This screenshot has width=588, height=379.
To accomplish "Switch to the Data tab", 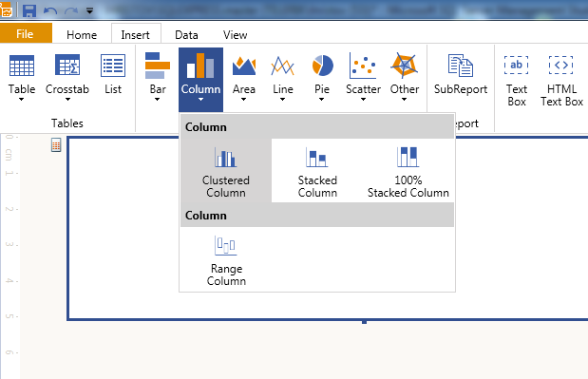I will 186,35.
